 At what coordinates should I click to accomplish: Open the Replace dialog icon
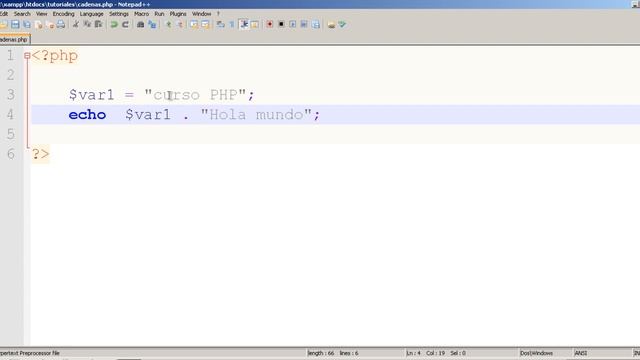[152, 24]
